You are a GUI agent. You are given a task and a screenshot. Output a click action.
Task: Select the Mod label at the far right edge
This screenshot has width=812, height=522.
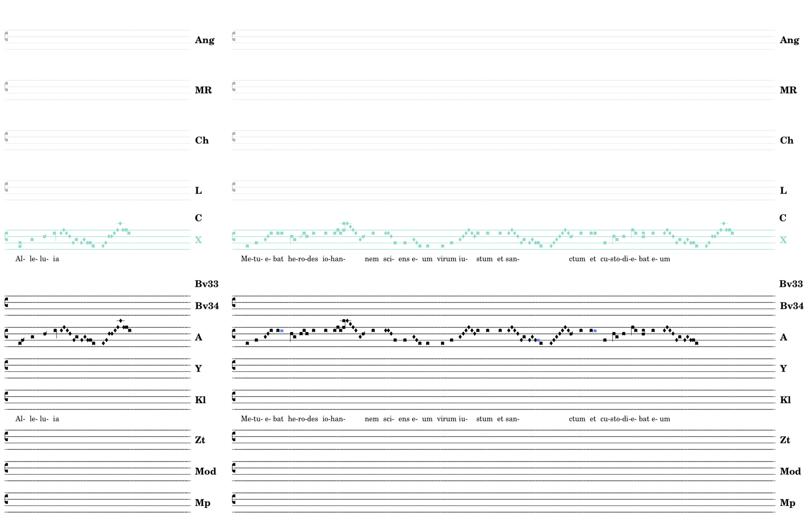pos(790,472)
